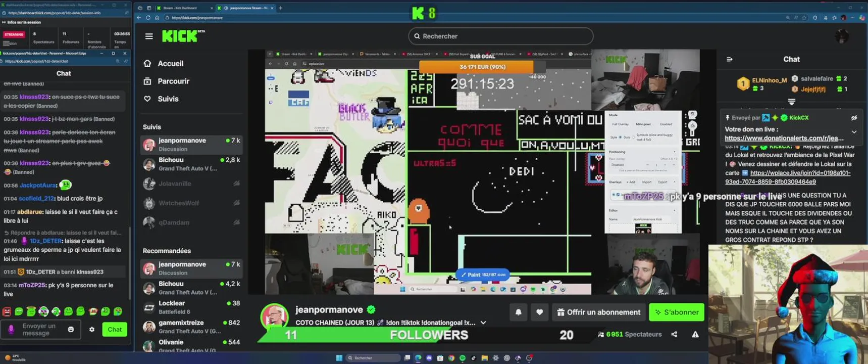Follow channel with the heart button

tap(540, 312)
